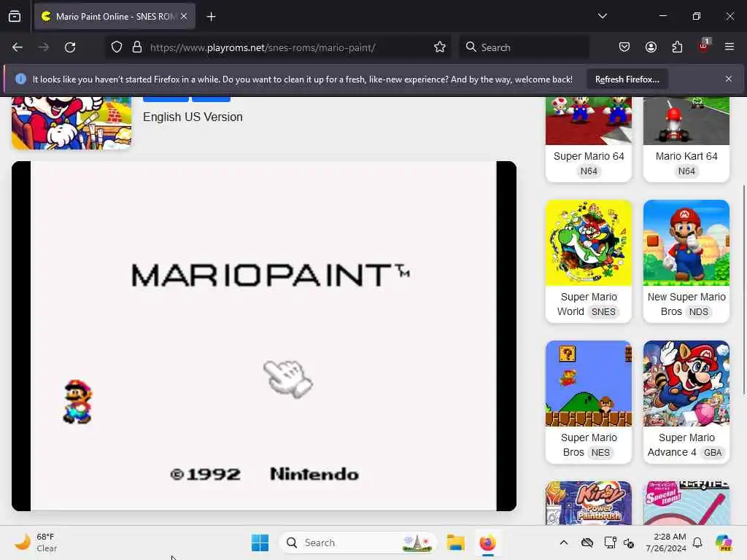Open a new browser tab
The image size is (747, 560).
[211, 17]
